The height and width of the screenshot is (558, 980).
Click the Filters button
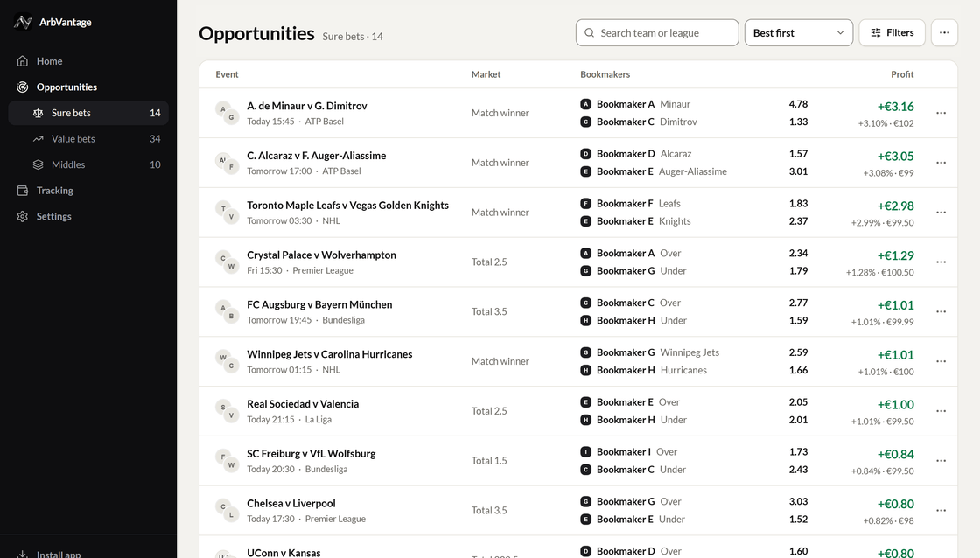click(x=892, y=32)
